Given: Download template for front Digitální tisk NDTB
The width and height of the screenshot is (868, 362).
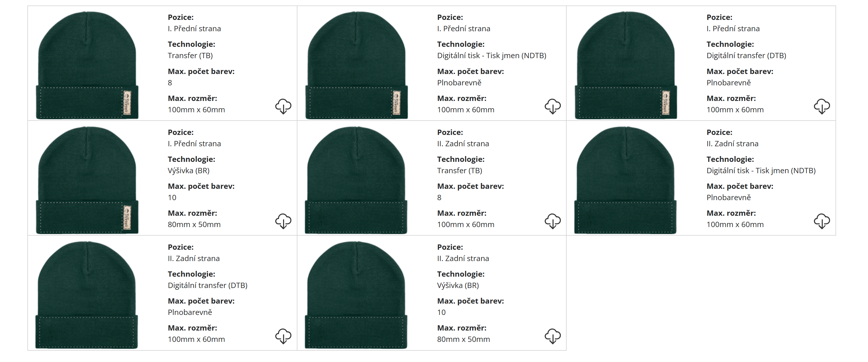Looking at the screenshot, I should tap(553, 106).
